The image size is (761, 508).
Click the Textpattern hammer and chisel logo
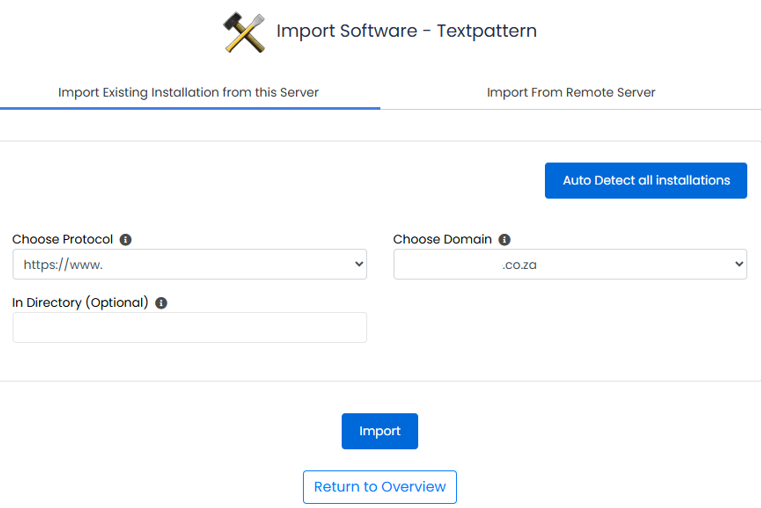[243, 32]
